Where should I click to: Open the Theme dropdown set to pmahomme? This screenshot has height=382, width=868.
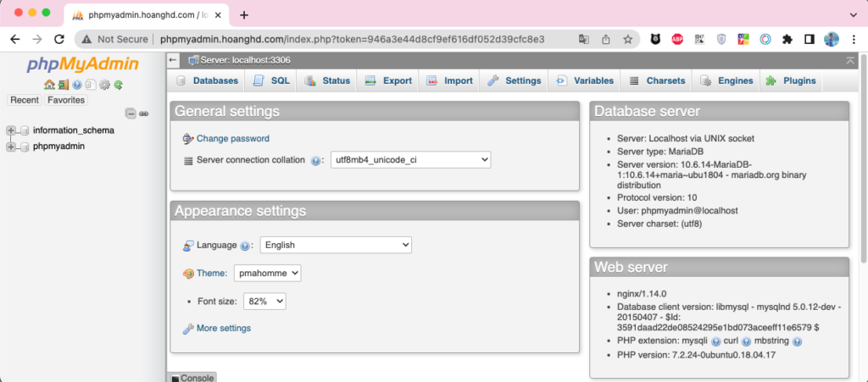pyautogui.click(x=267, y=273)
